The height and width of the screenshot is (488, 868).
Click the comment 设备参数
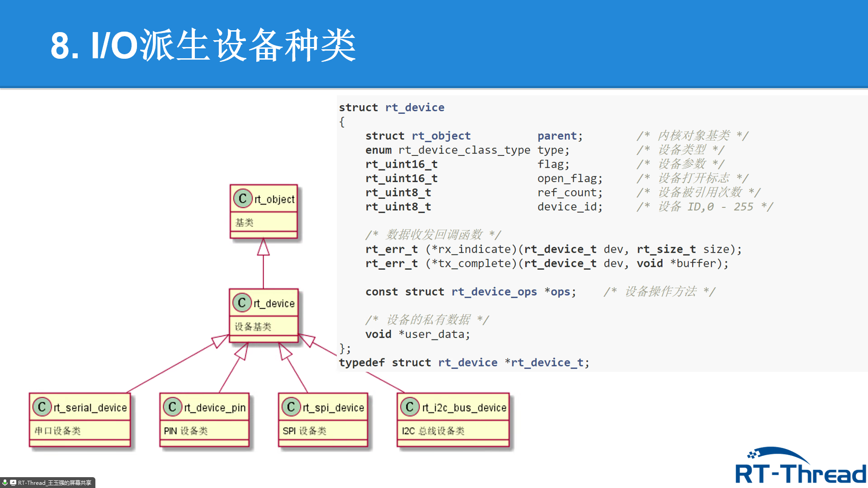click(681, 164)
